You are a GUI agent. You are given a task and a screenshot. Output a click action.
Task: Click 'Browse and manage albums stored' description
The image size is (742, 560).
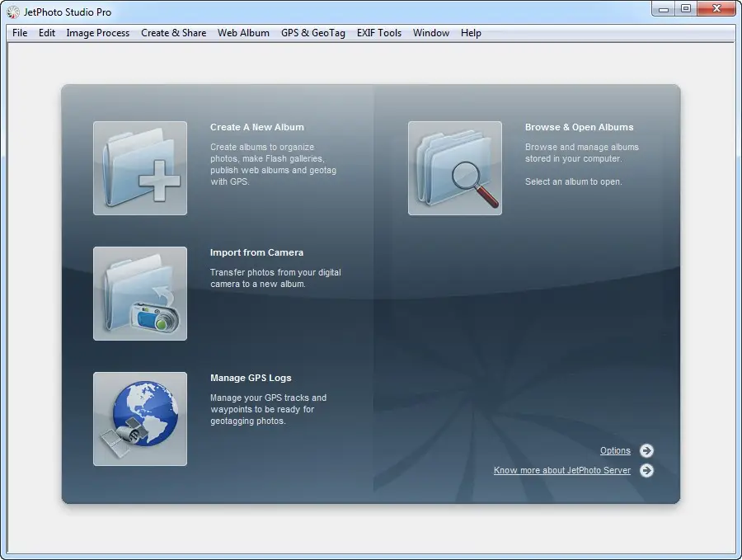(582, 153)
